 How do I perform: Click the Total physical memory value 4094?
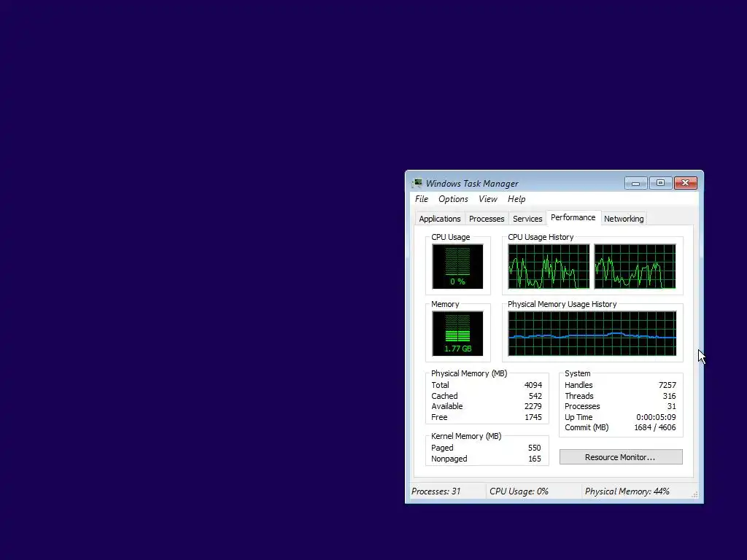pos(533,385)
